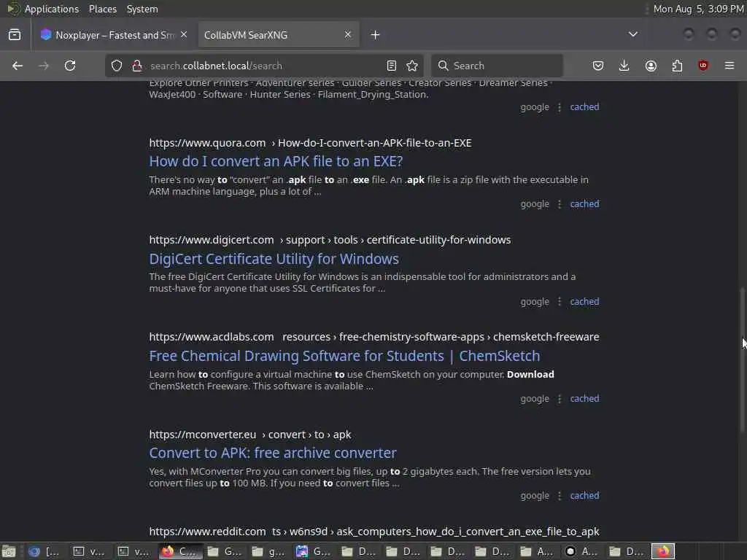
Task: Close the CollabVM SearXNG tab
Action: (x=348, y=35)
